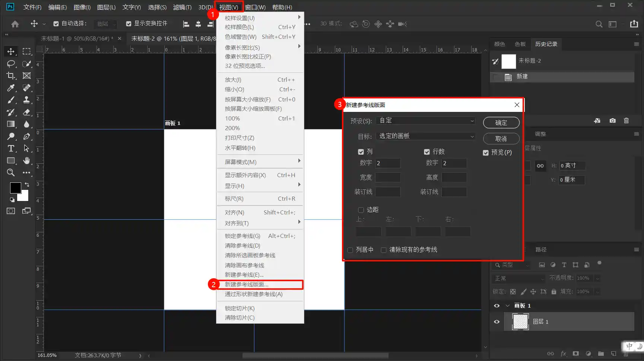644x361 pixels.
Task: Expand Proof Setup submenu
Action: [260, 18]
